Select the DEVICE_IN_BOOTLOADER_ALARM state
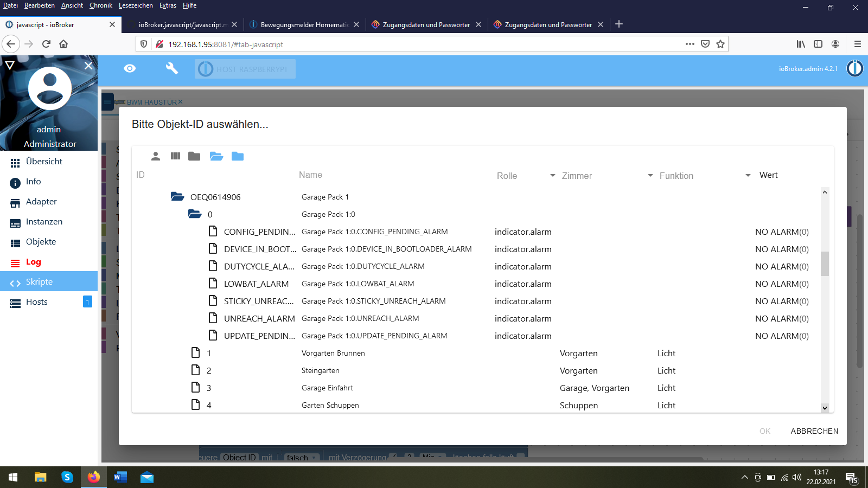The height and width of the screenshot is (488, 868). [x=477, y=249]
